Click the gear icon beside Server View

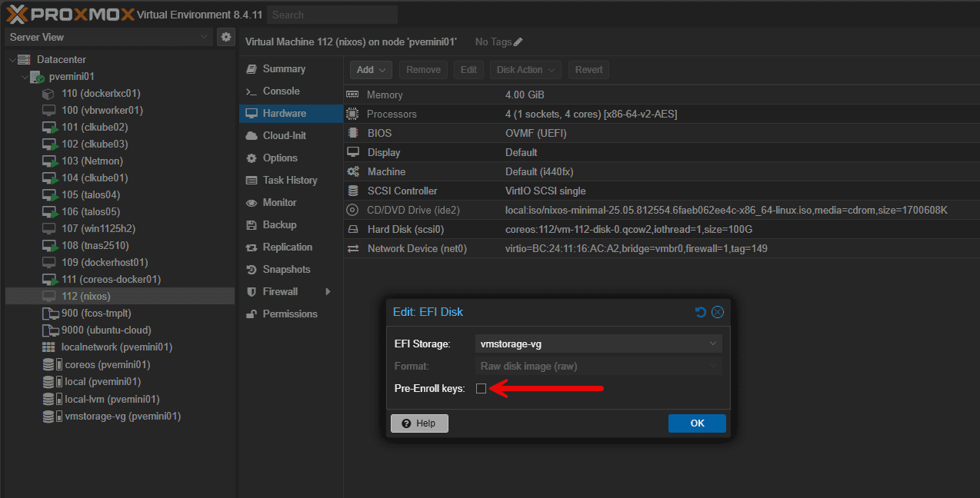(225, 36)
